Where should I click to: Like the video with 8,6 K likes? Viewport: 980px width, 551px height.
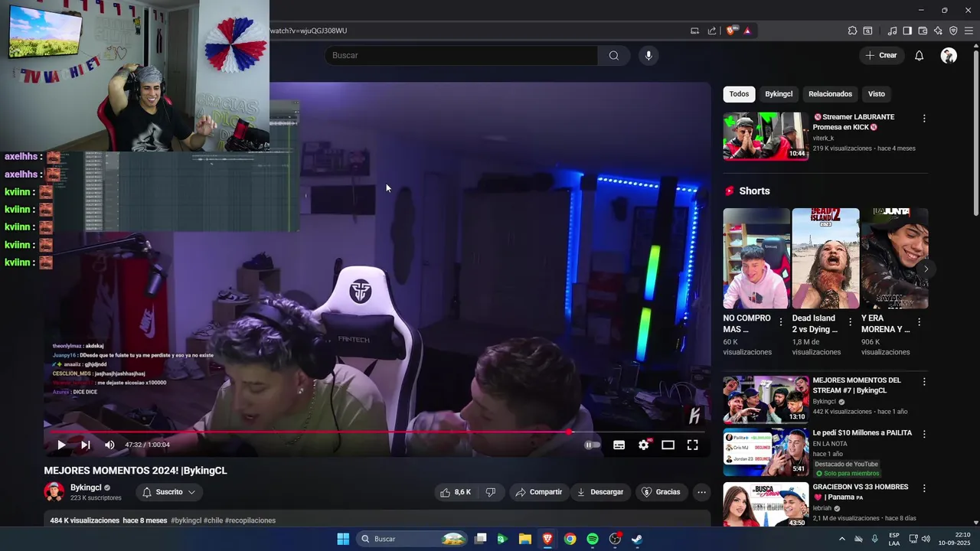click(456, 492)
